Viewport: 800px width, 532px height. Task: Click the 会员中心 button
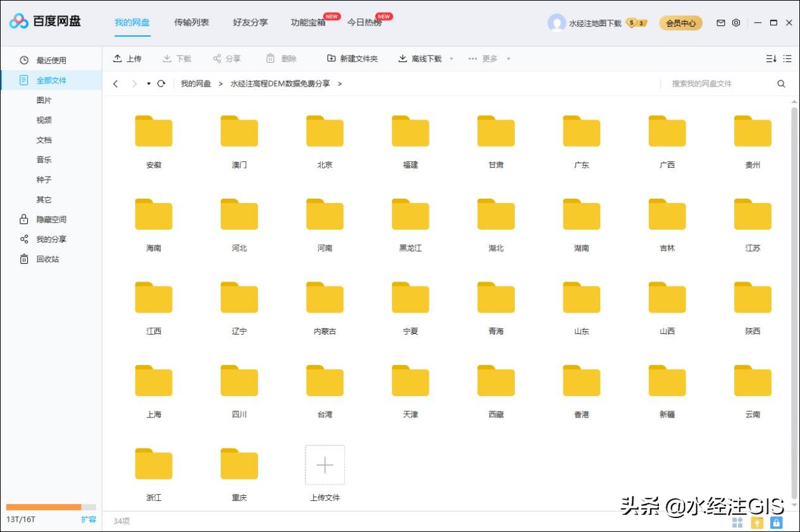coord(680,22)
